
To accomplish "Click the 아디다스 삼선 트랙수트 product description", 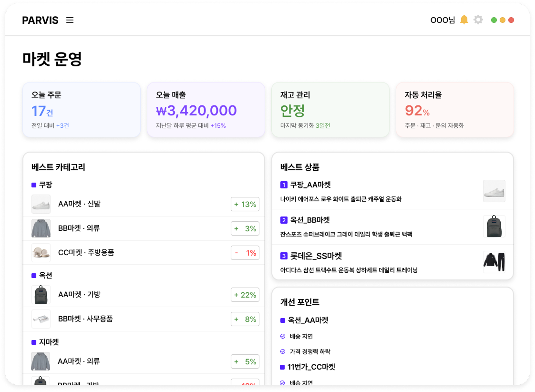I will pyautogui.click(x=349, y=270).
